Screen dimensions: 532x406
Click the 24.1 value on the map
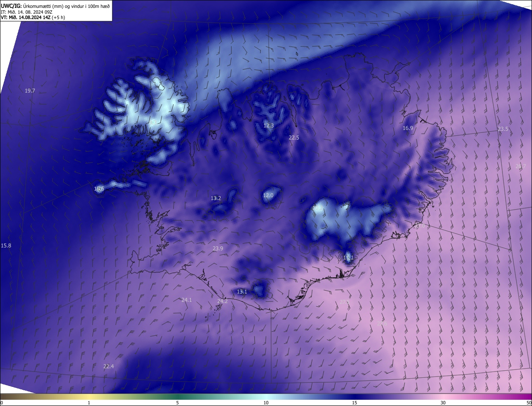pos(187,300)
